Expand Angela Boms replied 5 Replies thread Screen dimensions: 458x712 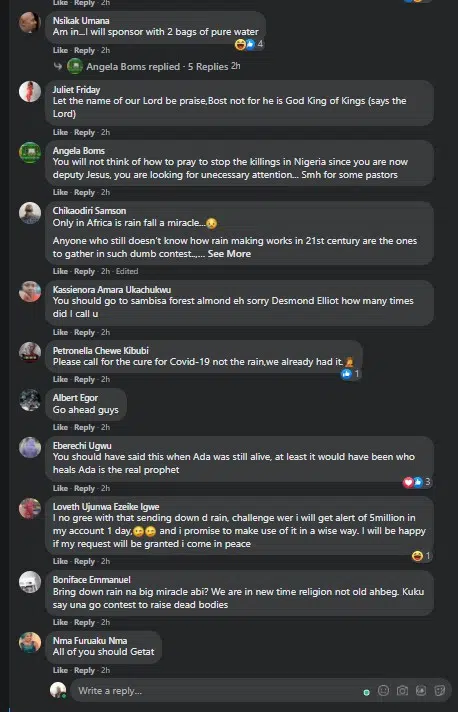153,66
